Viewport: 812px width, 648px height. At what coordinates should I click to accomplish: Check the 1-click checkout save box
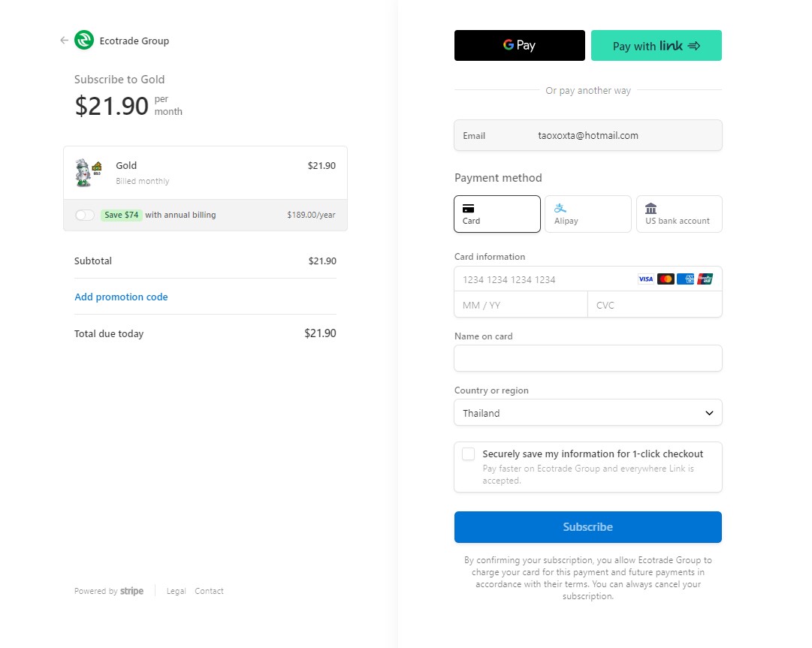[x=468, y=454]
